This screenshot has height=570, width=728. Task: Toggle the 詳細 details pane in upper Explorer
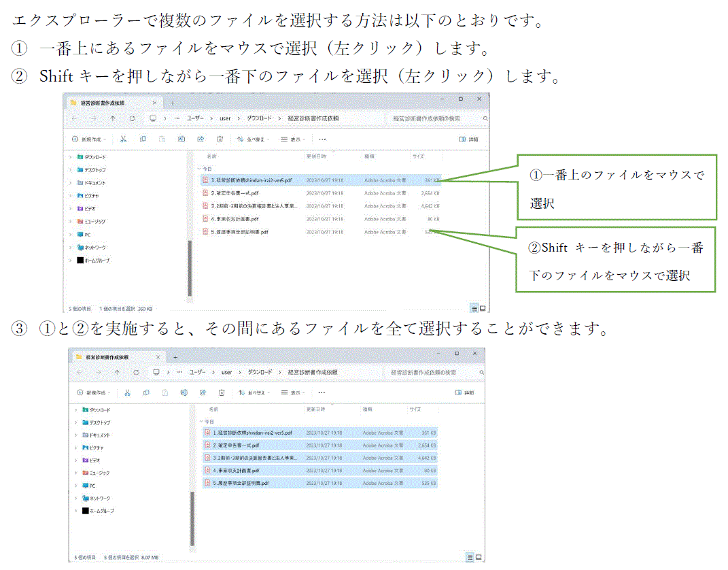point(468,139)
